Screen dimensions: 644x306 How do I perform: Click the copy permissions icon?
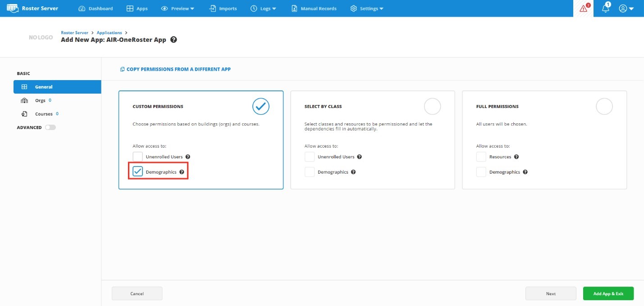122,69
